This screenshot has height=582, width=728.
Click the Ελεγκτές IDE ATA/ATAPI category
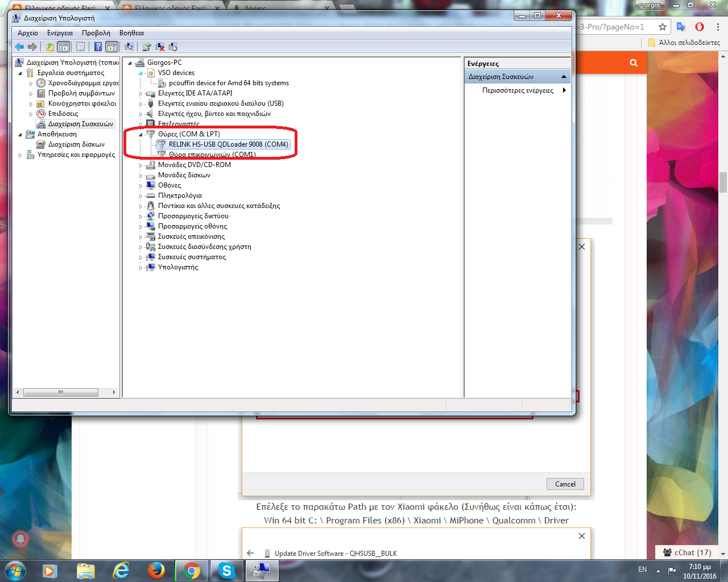[x=195, y=93]
